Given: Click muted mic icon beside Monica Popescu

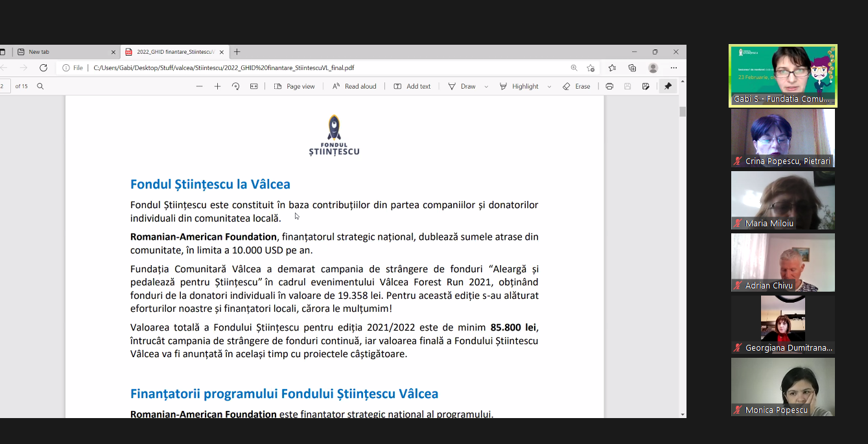Looking at the screenshot, I should (738, 410).
